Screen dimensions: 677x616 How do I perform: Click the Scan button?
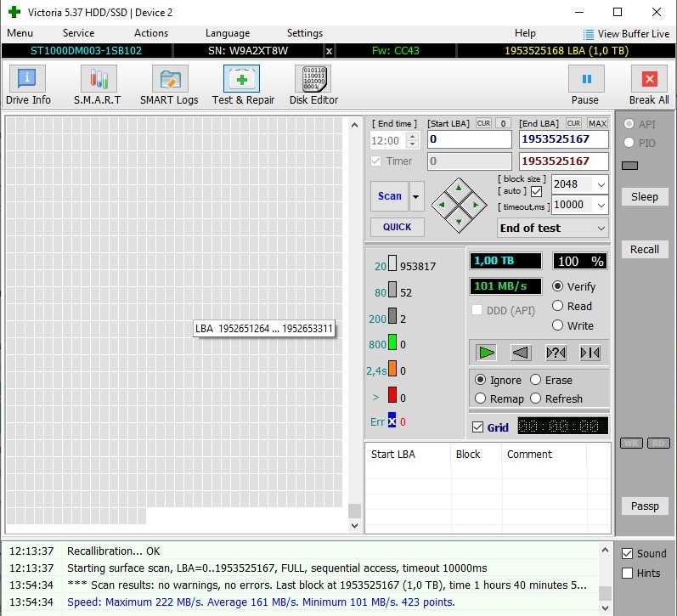(x=389, y=196)
